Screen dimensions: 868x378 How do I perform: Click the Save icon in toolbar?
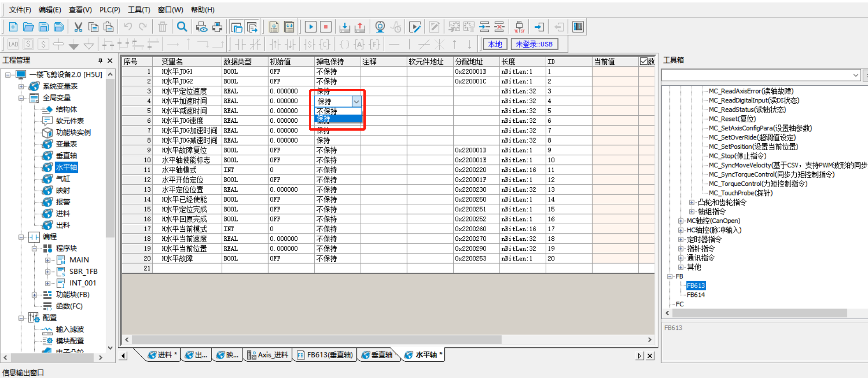point(44,27)
